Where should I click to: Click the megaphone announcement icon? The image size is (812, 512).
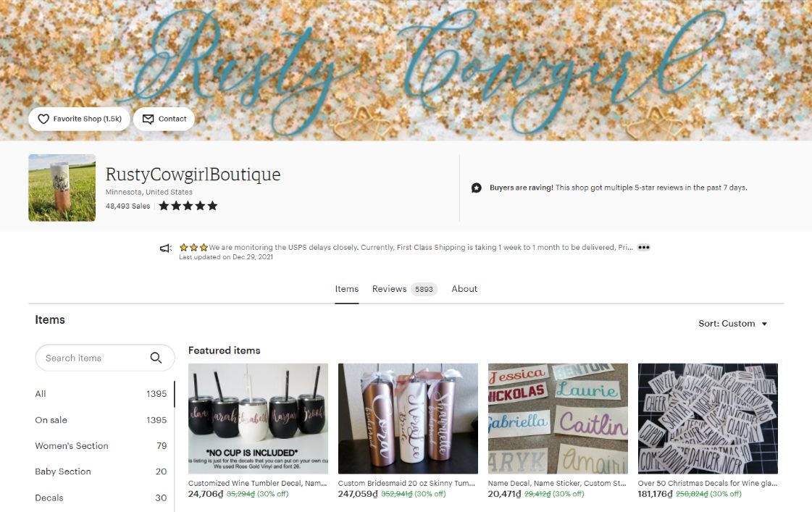click(166, 248)
